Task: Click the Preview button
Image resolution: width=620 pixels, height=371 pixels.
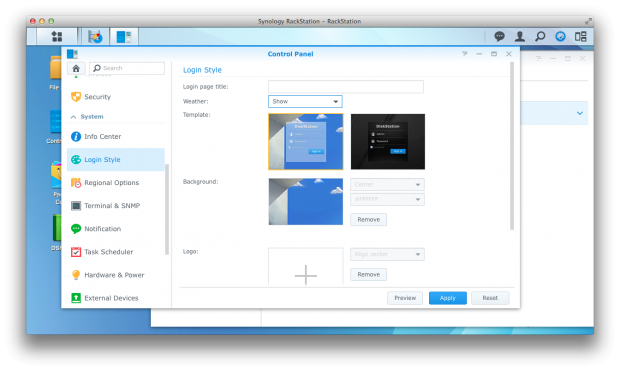Action: (x=405, y=298)
